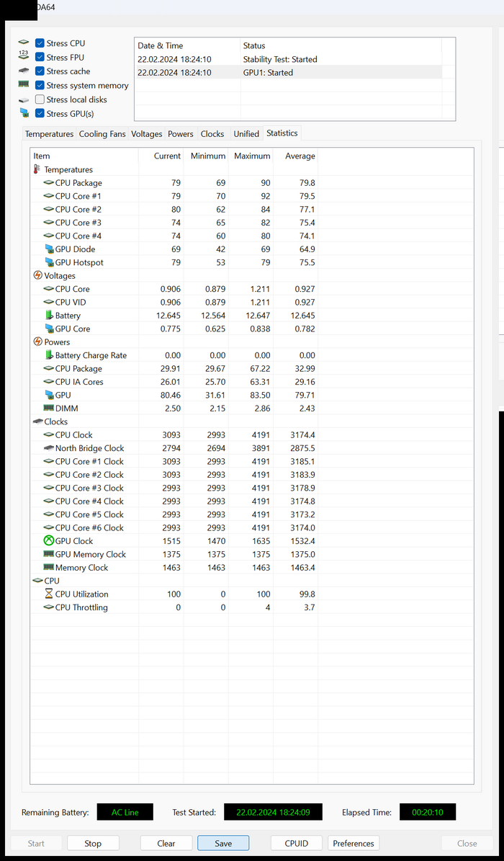504x861 pixels.
Task: Click the Remaining Battery 'AC Line' display
Action: tap(125, 812)
